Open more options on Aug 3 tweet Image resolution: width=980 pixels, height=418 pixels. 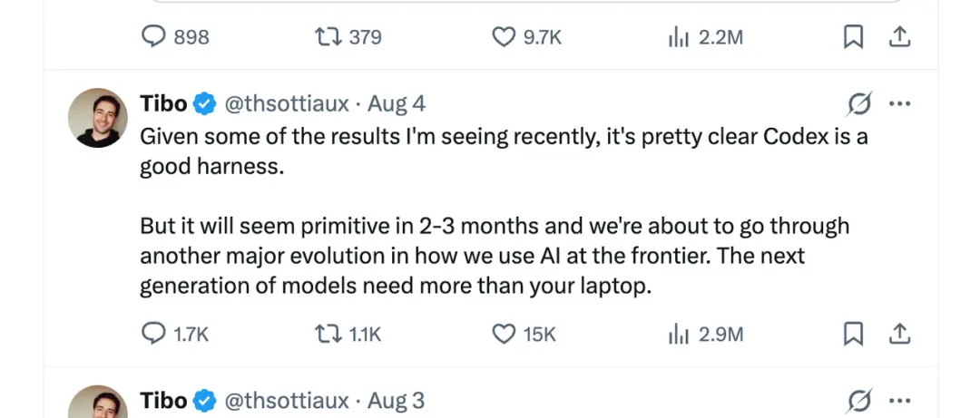tap(899, 401)
